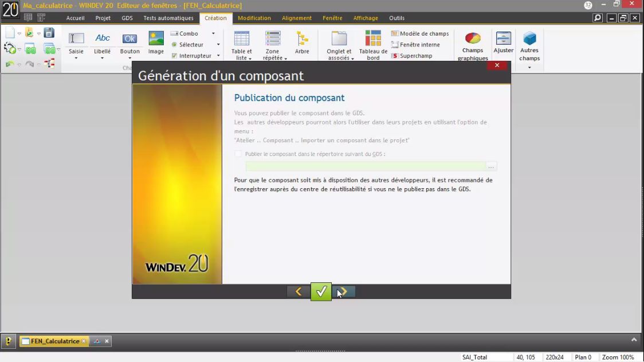Insert a Zone répétée control
The height and width of the screenshot is (362, 644).
tap(273, 45)
